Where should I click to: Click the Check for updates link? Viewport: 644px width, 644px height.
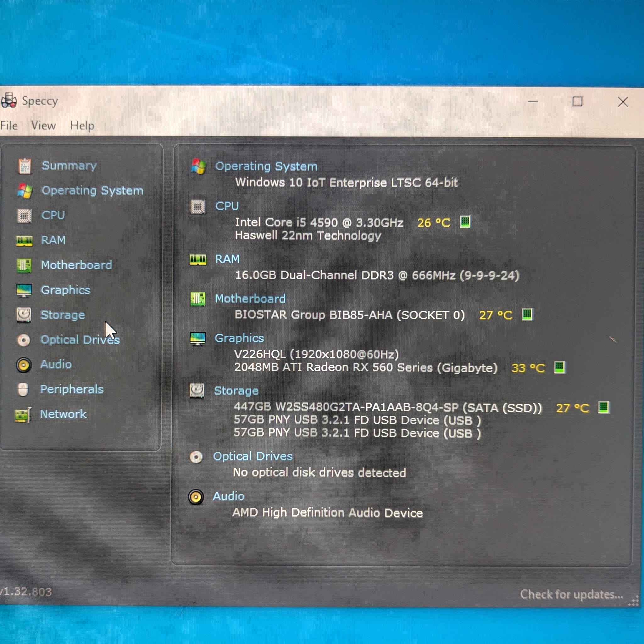(571, 595)
